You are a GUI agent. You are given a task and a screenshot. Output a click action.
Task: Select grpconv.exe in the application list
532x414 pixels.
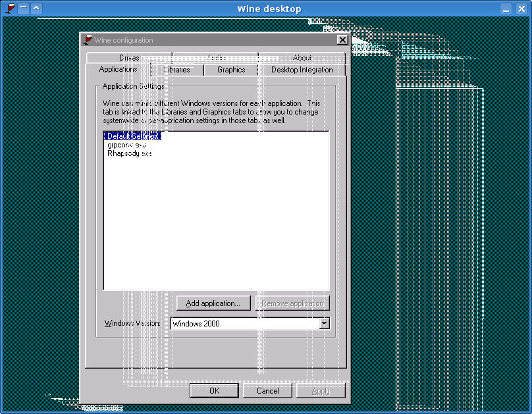click(x=126, y=145)
